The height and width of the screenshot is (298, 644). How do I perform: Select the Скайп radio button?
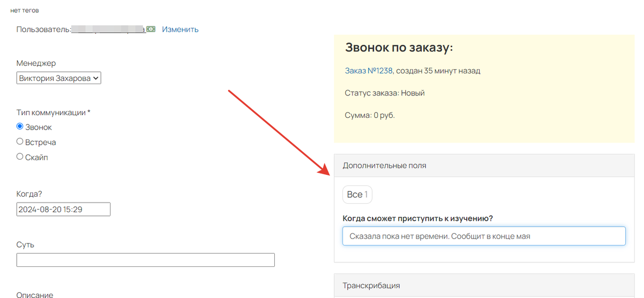[x=20, y=157]
